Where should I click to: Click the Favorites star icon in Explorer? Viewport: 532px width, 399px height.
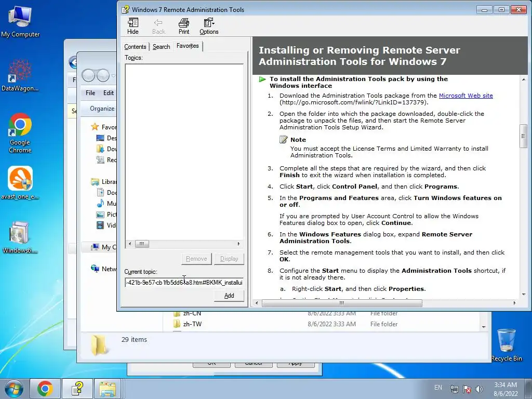95,127
